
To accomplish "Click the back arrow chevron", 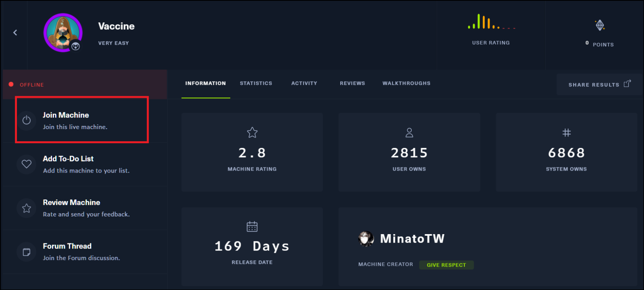I will click(15, 33).
